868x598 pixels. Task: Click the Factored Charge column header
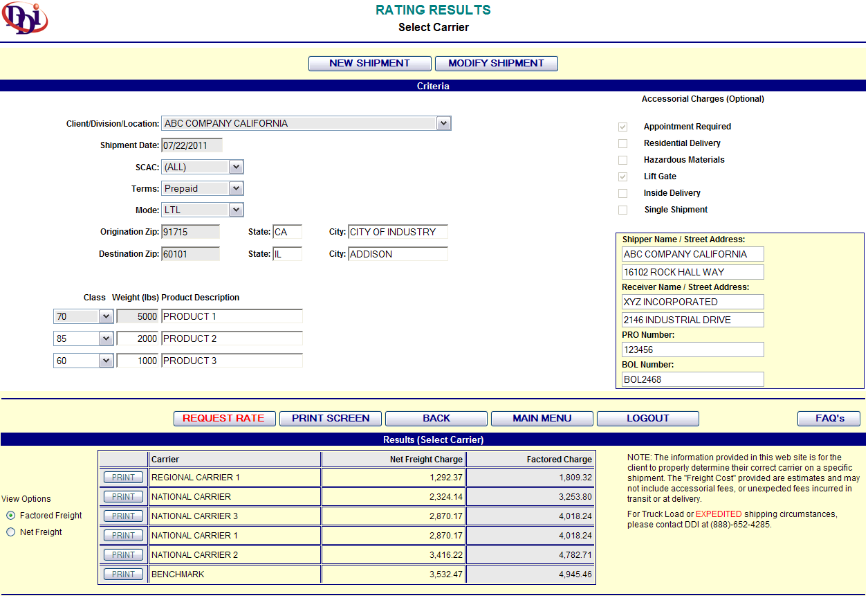tap(530, 459)
